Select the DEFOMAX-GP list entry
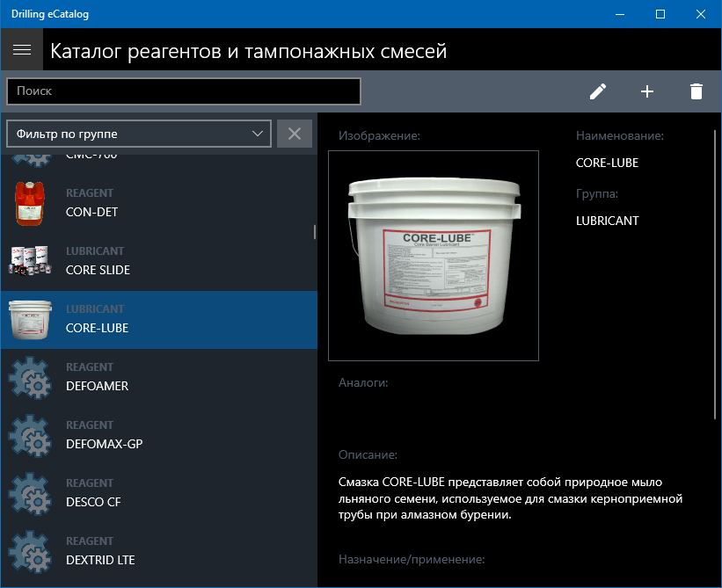The image size is (722, 588). (159, 435)
